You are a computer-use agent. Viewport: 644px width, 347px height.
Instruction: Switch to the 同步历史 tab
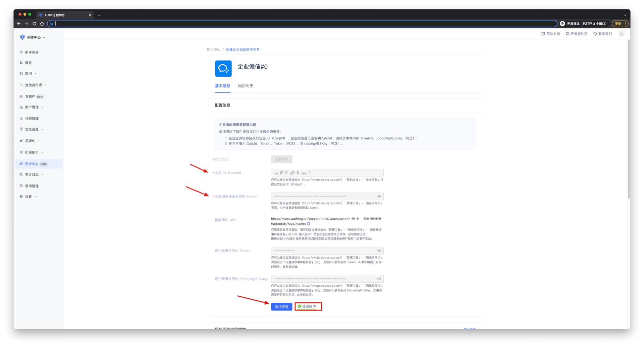click(x=246, y=86)
